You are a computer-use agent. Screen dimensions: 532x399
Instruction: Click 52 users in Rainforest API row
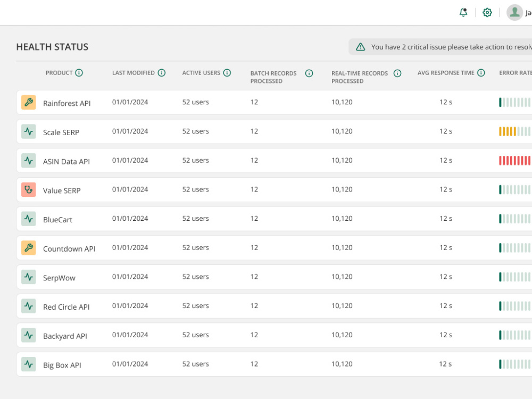195,102
